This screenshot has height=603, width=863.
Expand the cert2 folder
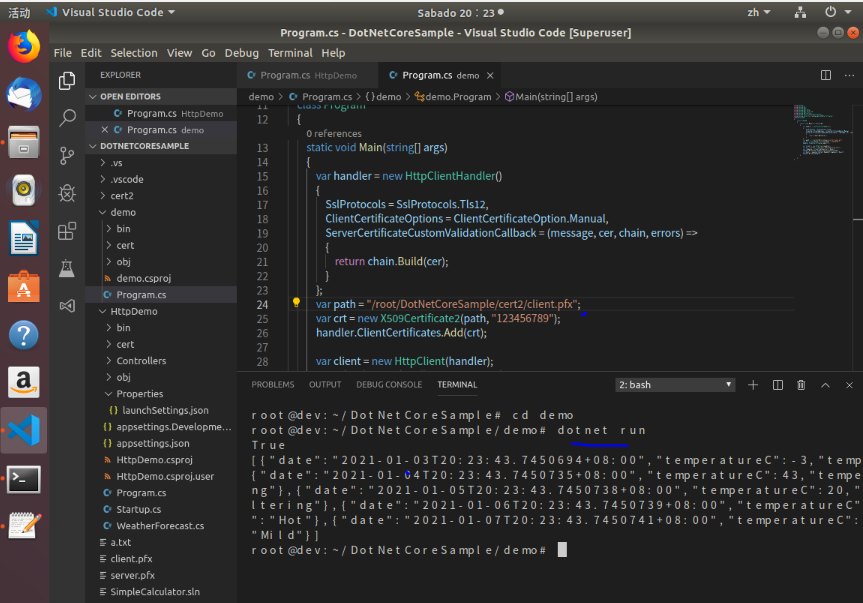[161, 196]
